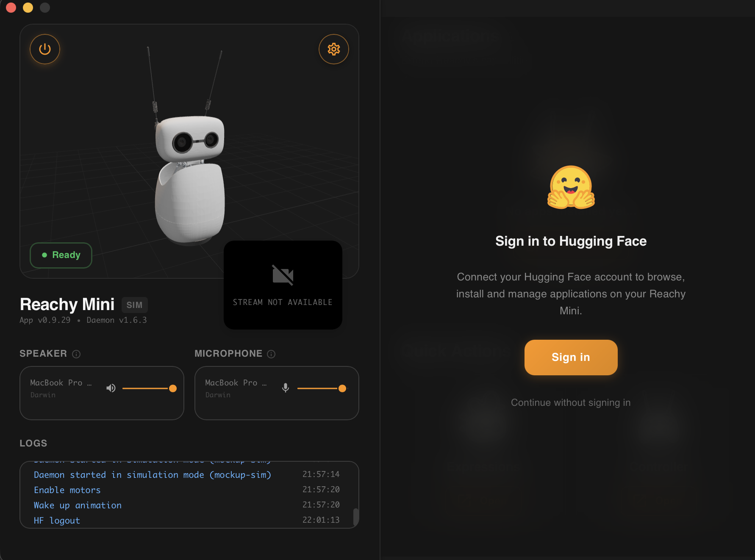This screenshot has width=755, height=560.
Task: Mute the microphone icon
Action: (x=286, y=388)
